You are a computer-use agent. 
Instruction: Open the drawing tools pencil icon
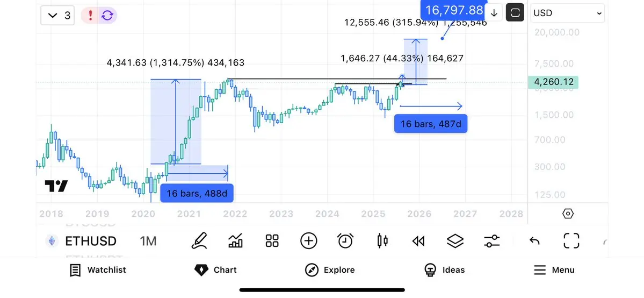199,241
